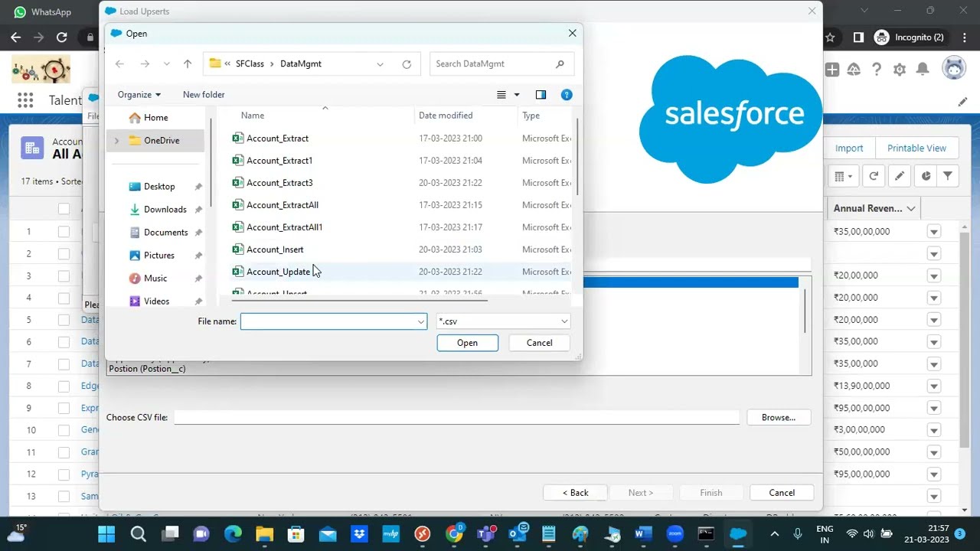Open Microsoft Edge from the taskbar
980x551 pixels.
233,534
